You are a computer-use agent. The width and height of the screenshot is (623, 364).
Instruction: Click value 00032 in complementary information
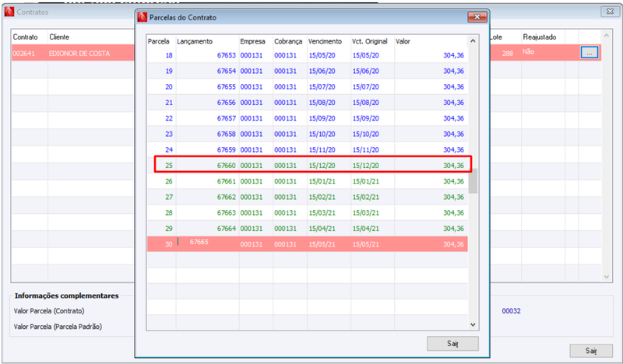(x=511, y=311)
